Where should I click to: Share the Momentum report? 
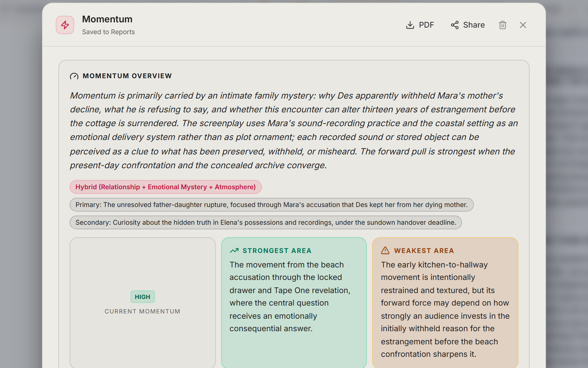(468, 25)
